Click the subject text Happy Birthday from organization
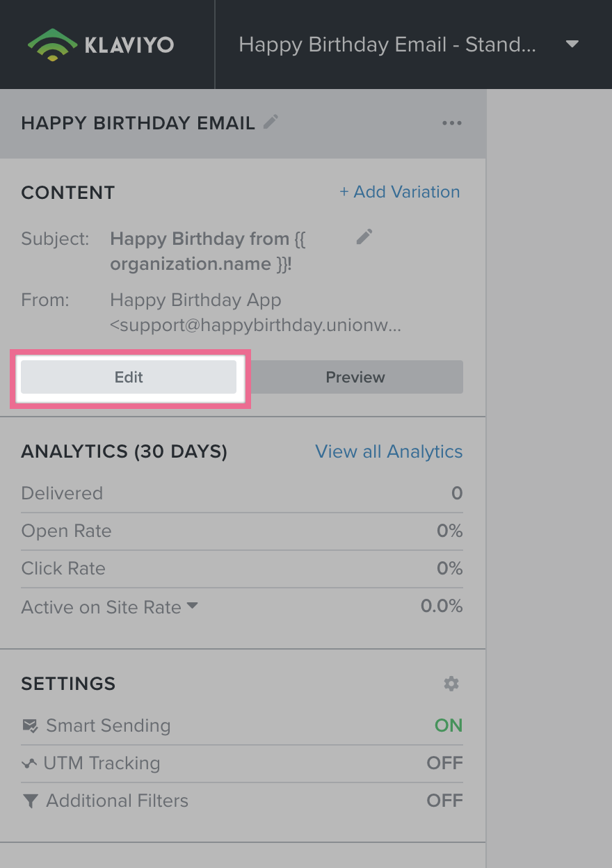Image resolution: width=612 pixels, height=868 pixels. pyautogui.click(x=208, y=251)
